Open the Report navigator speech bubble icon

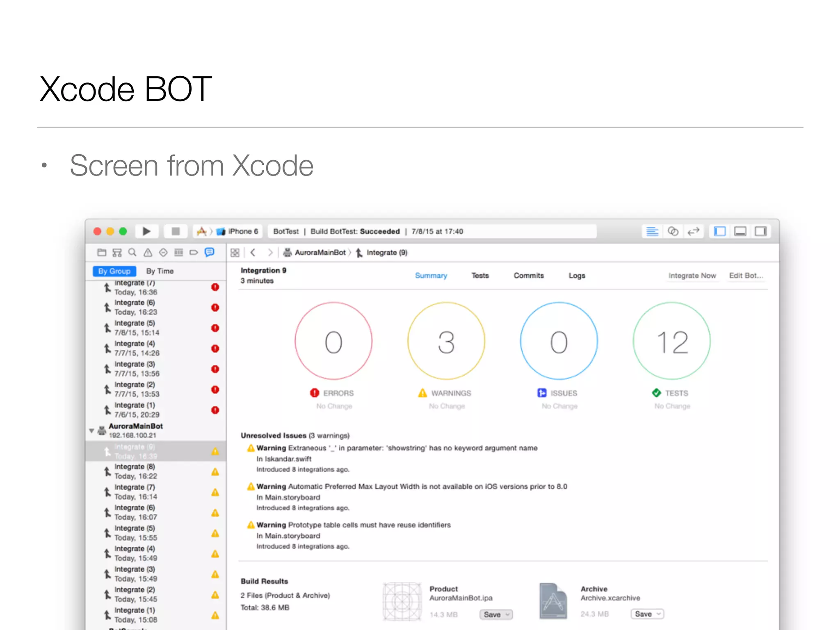click(x=209, y=252)
